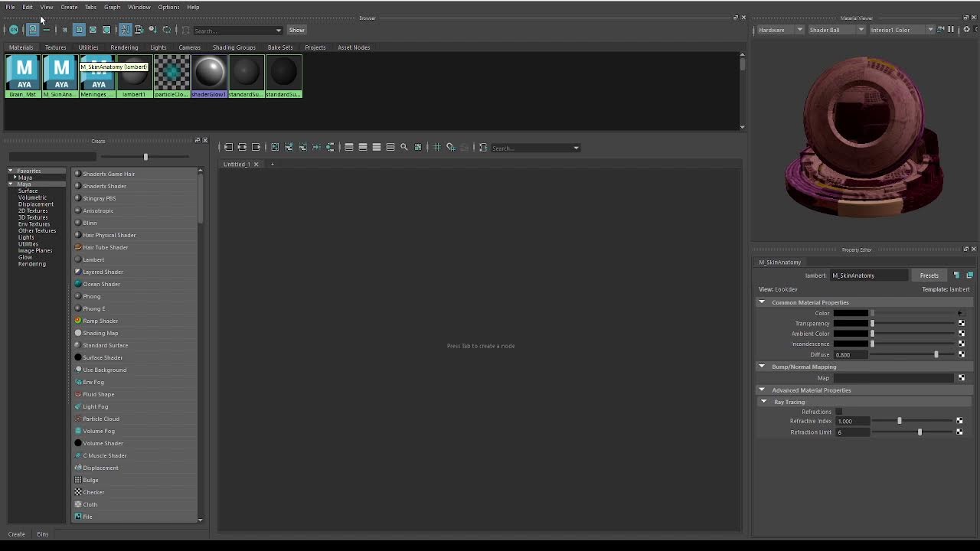Click the input connections icon in graph toolbar
Screen dimensions: 980x551
tap(228, 147)
